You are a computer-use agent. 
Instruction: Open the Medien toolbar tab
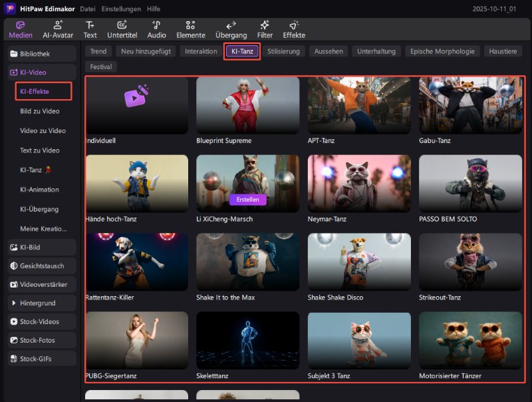20,29
